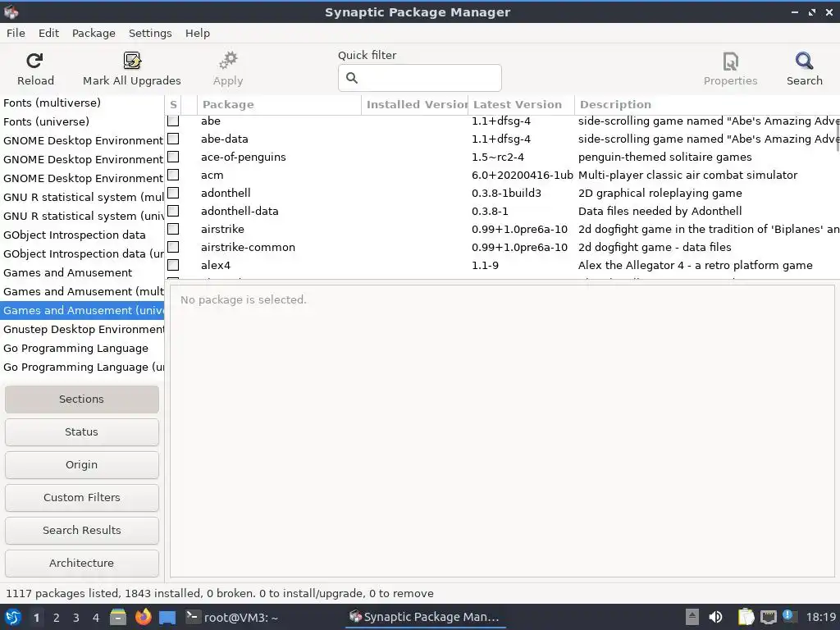Mark the acm package checkbox
This screenshot has height=630, width=840.
pyautogui.click(x=173, y=175)
